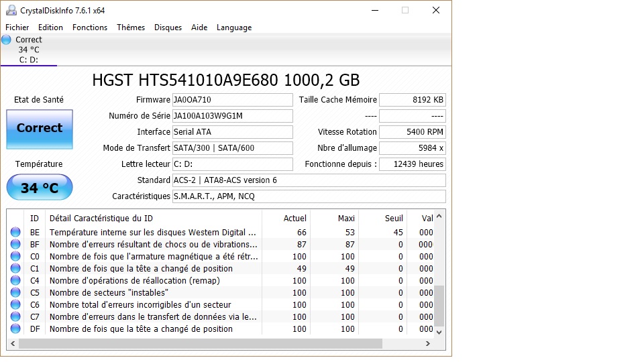This screenshot has height=362, width=644.
Task: Open the Aide menu
Action: tap(199, 27)
